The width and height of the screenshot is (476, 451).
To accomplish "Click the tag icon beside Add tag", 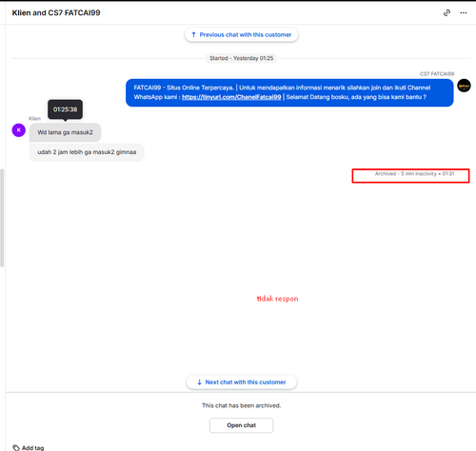I will pos(16,447).
